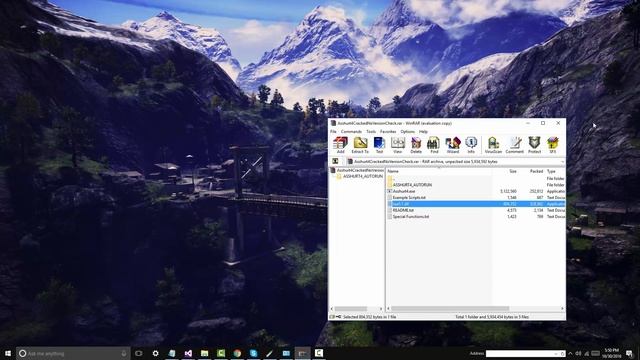This screenshot has width=640, height=360.
Task: Select ASSHURT4_AUTORUN in the tree pane
Action: coord(360,176)
